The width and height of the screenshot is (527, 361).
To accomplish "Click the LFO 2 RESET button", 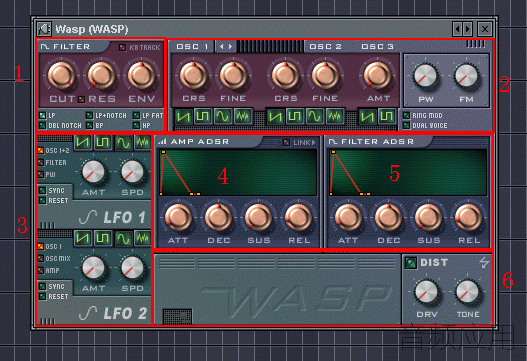I will point(42,296).
